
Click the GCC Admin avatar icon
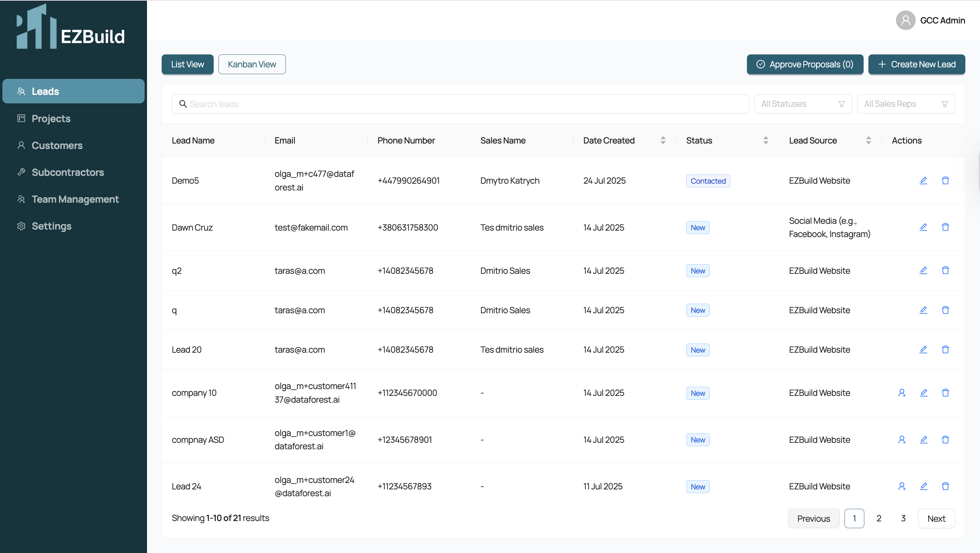pyautogui.click(x=905, y=20)
